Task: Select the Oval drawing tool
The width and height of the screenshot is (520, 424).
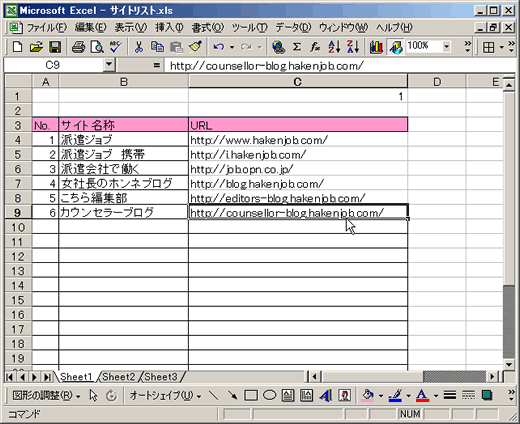Action: (x=270, y=396)
